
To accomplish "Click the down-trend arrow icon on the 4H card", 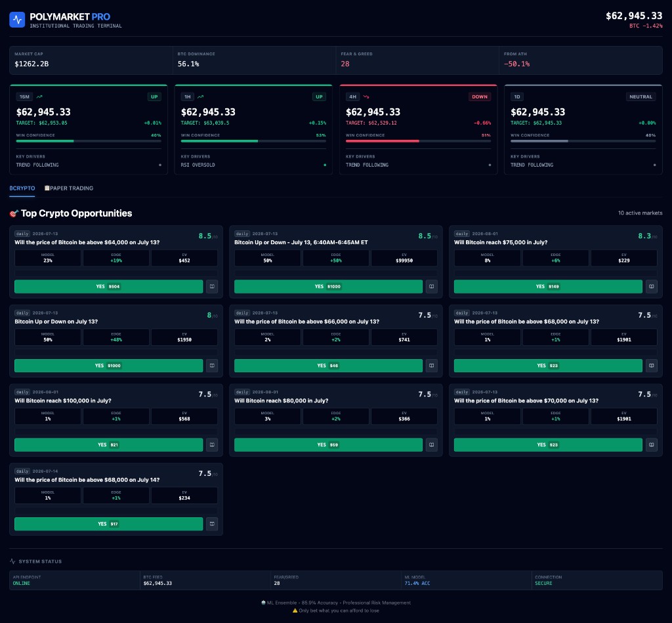I will tap(366, 97).
